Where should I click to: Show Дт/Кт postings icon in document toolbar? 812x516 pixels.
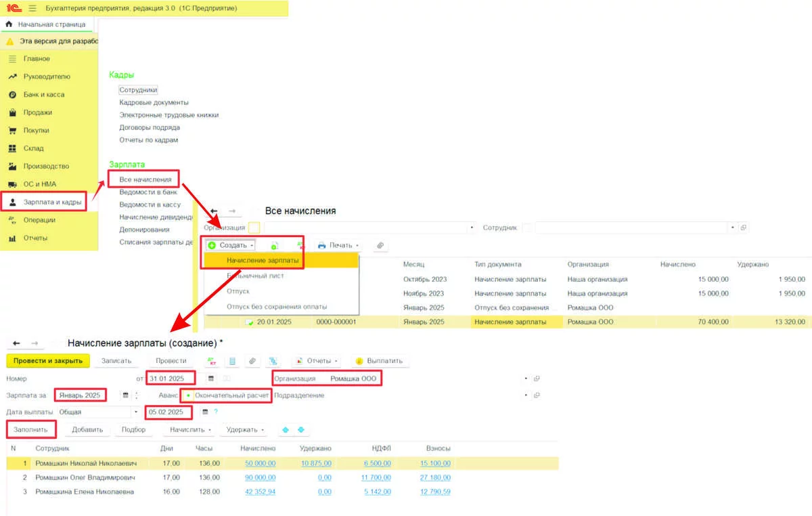point(212,361)
